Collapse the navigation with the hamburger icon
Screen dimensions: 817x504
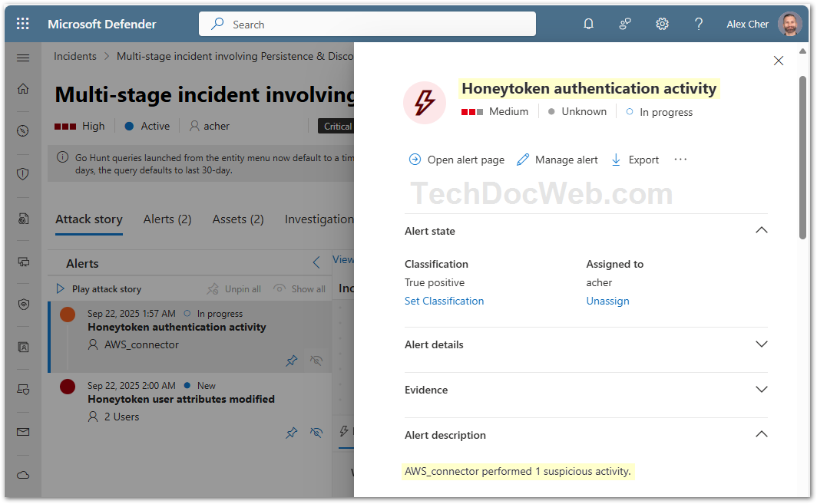[22, 57]
